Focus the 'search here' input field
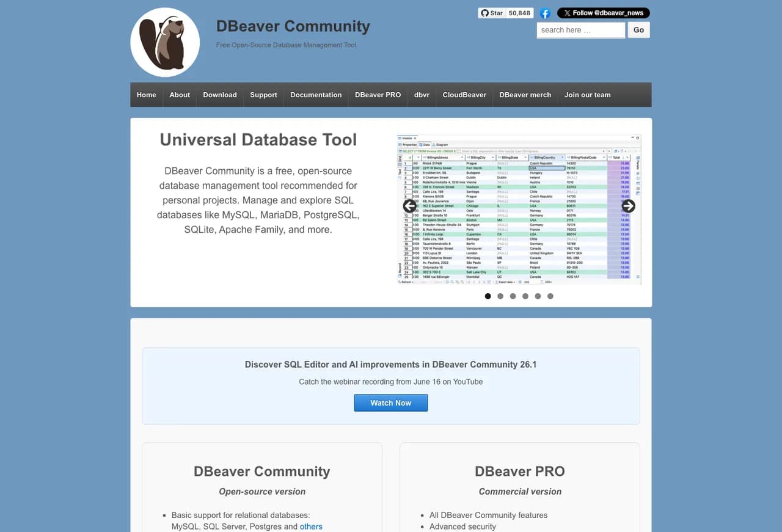 581,30
